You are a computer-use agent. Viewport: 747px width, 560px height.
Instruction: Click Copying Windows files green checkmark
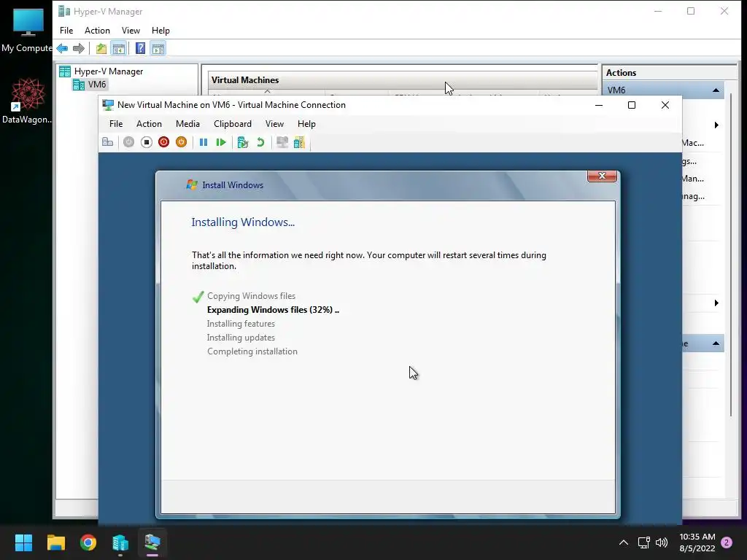pos(198,297)
